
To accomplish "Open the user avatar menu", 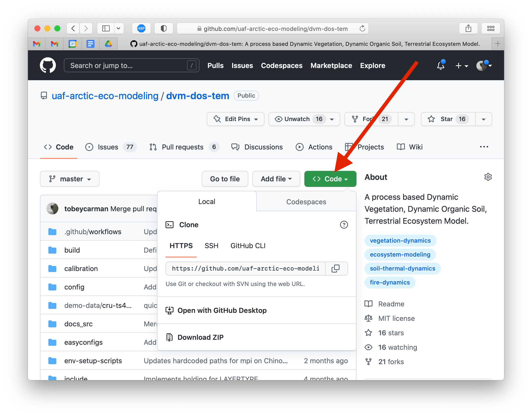I will pyautogui.click(x=484, y=65).
